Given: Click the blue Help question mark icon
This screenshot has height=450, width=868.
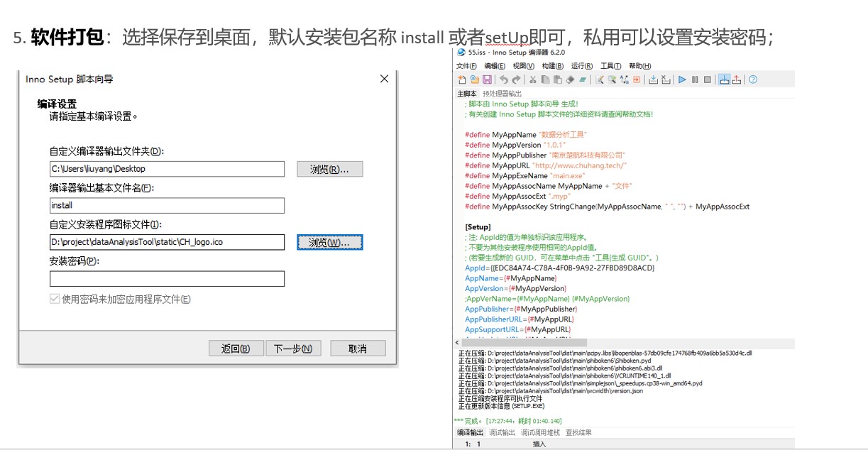Looking at the screenshot, I should click(753, 79).
